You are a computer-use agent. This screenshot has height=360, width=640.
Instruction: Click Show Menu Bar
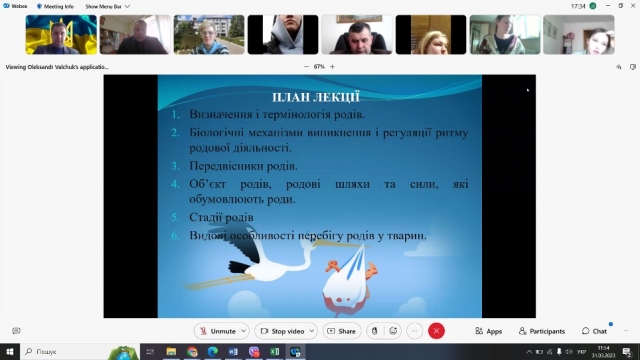(x=103, y=6)
